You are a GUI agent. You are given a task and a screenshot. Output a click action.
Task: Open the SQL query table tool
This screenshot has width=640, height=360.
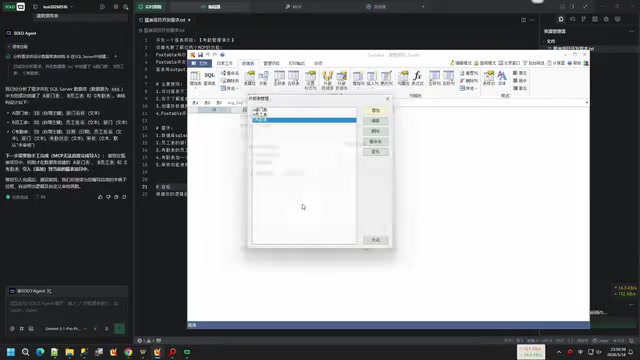(209, 78)
